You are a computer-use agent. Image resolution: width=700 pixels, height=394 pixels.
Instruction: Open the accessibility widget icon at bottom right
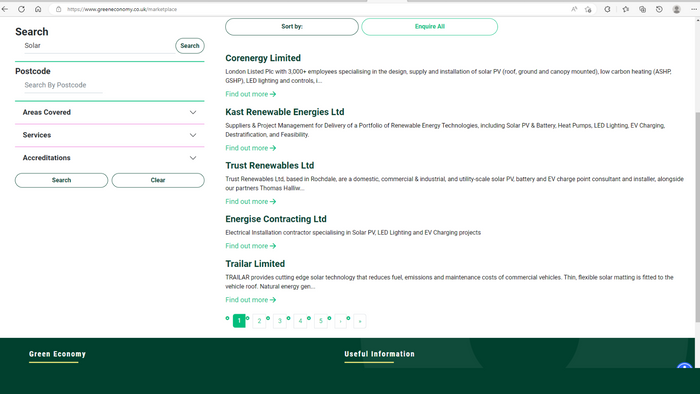point(685,366)
